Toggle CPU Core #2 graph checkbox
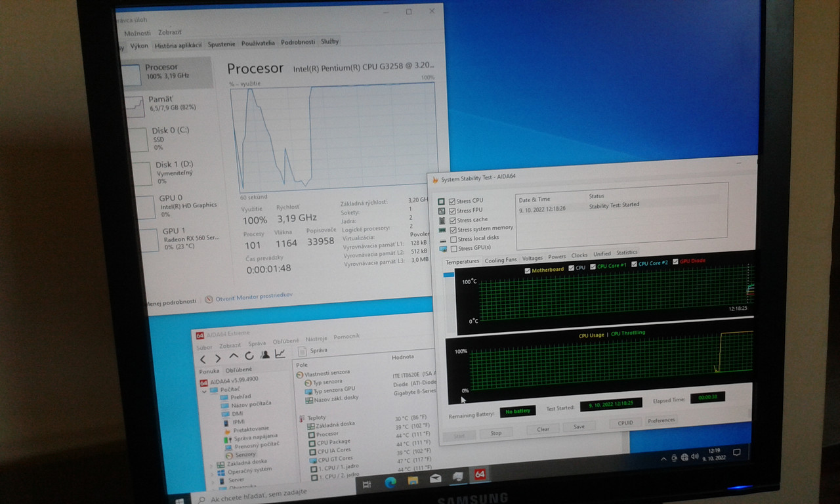 point(634,264)
